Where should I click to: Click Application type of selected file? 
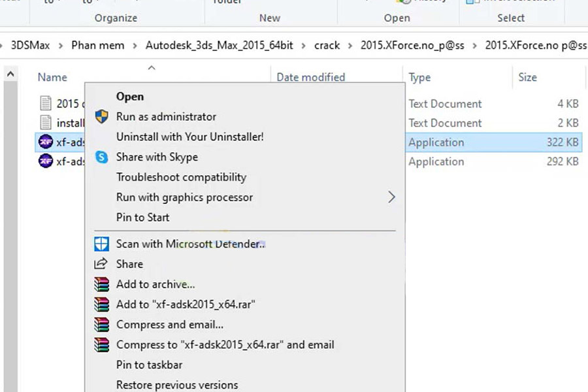point(436,142)
